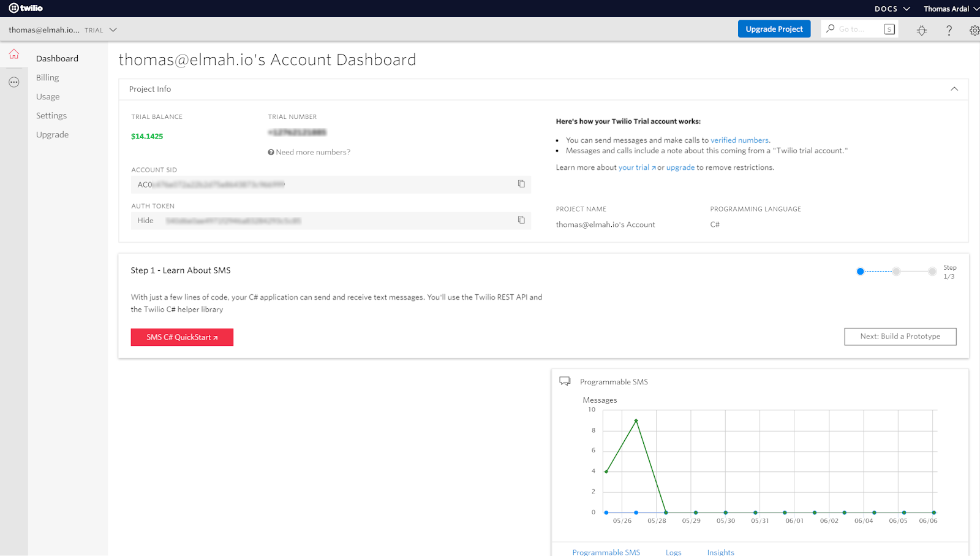This screenshot has width=980, height=556.
Task: Click the debugger bug icon
Action: (x=922, y=30)
